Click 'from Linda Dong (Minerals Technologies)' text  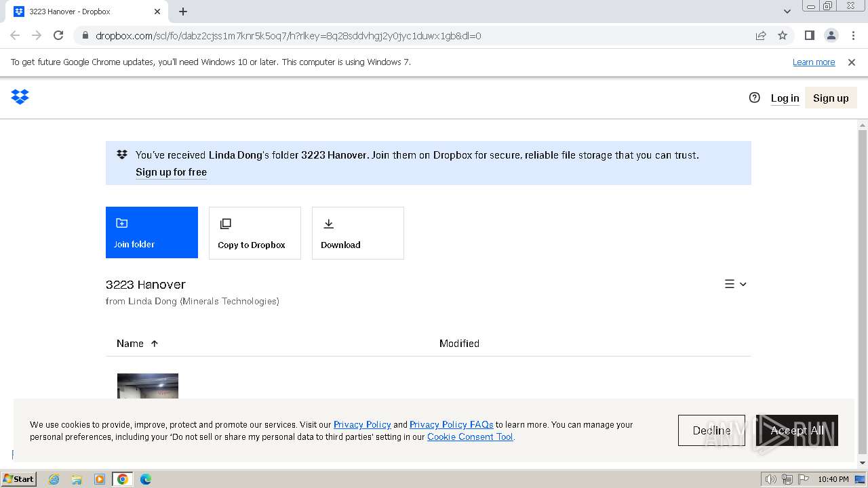(x=193, y=302)
